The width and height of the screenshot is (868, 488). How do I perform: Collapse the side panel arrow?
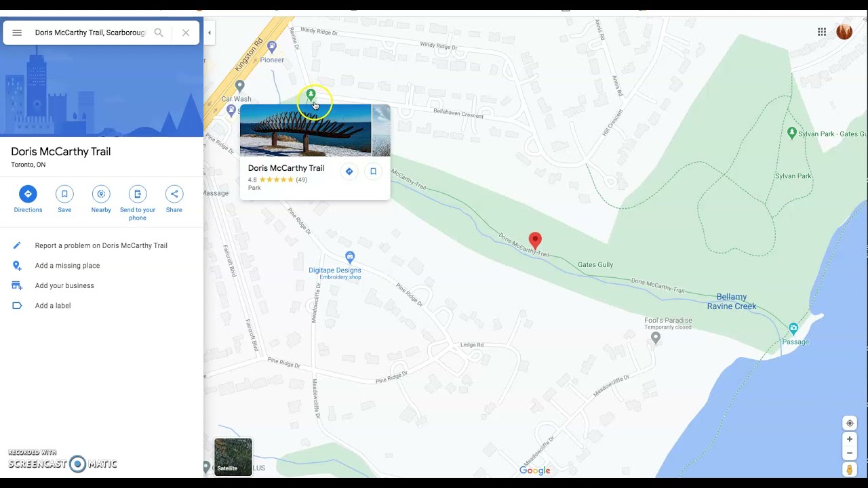click(x=209, y=33)
